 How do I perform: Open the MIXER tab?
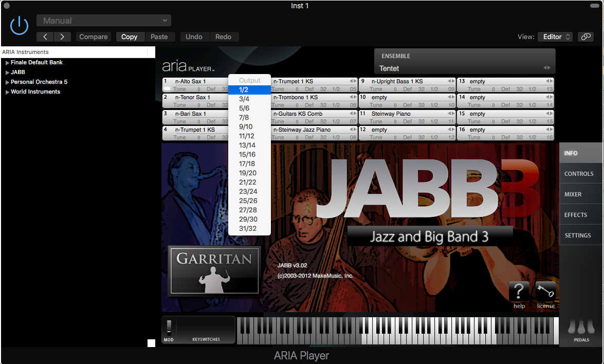581,194
